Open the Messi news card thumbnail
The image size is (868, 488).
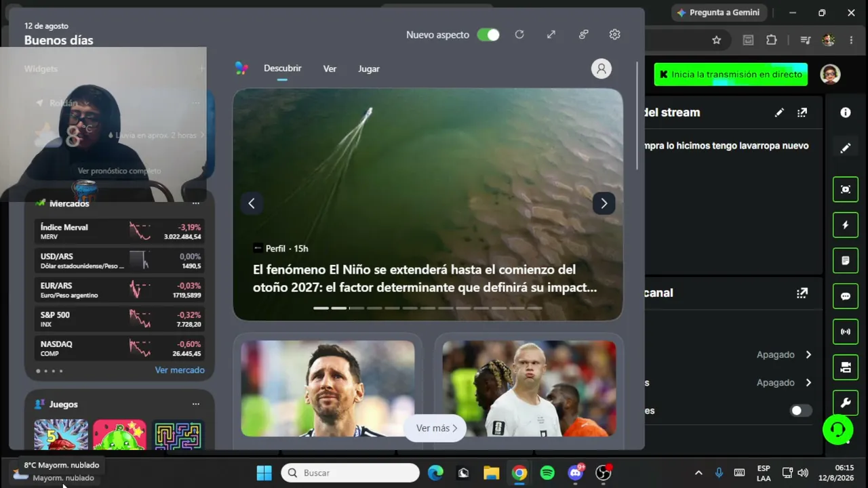point(328,388)
